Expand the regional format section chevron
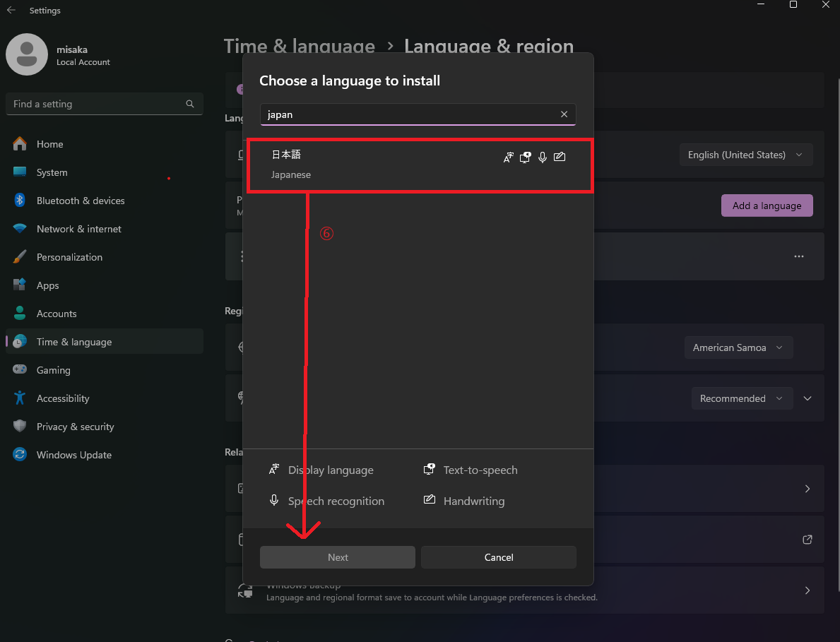The width and height of the screenshot is (840, 642). coord(808,398)
